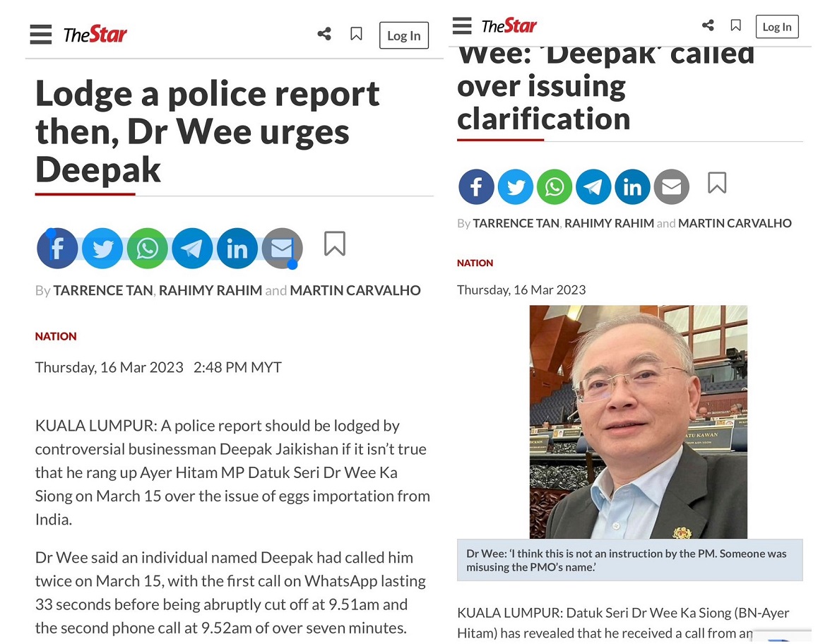The image size is (818, 644).
Task: Share left article via WhatsApp
Action: pos(147,249)
